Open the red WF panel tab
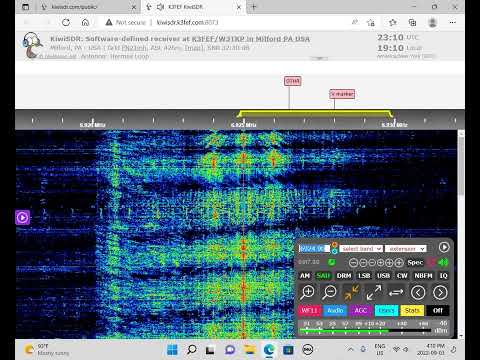This screenshot has width=480, height=360. coord(309,310)
